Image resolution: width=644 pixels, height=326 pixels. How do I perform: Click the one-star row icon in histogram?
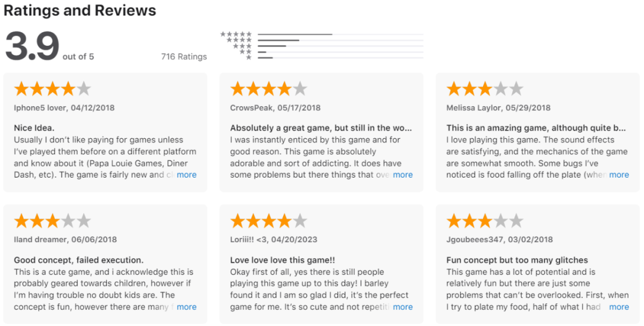[249, 58]
